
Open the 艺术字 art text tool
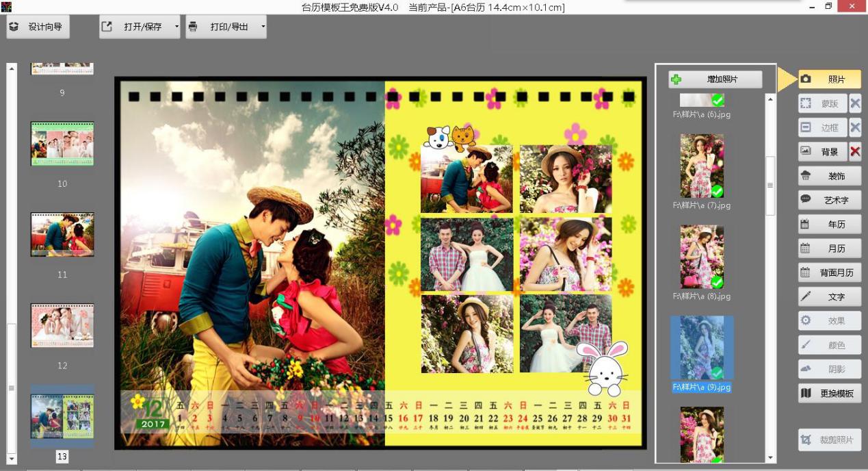[829, 200]
